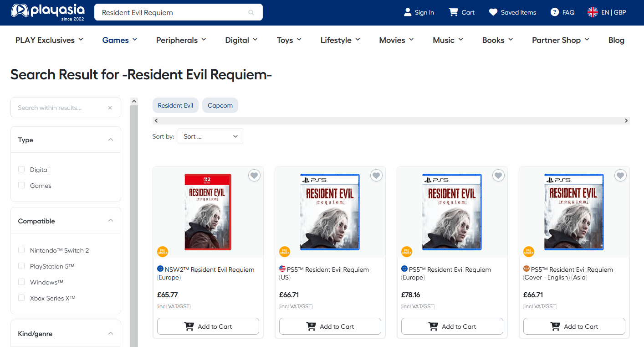Click the £78.16 price
Screen dimensions: 644x347
click(x=411, y=295)
